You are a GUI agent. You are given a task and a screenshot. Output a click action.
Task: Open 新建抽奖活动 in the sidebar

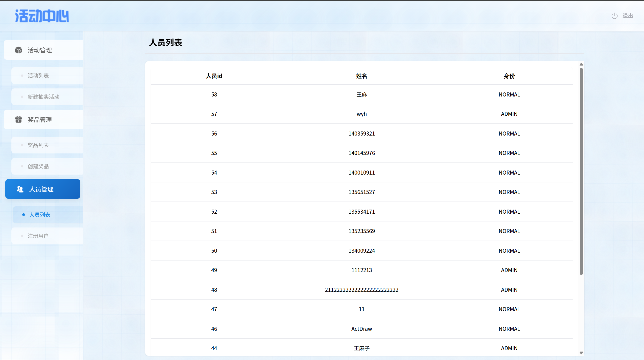click(44, 97)
